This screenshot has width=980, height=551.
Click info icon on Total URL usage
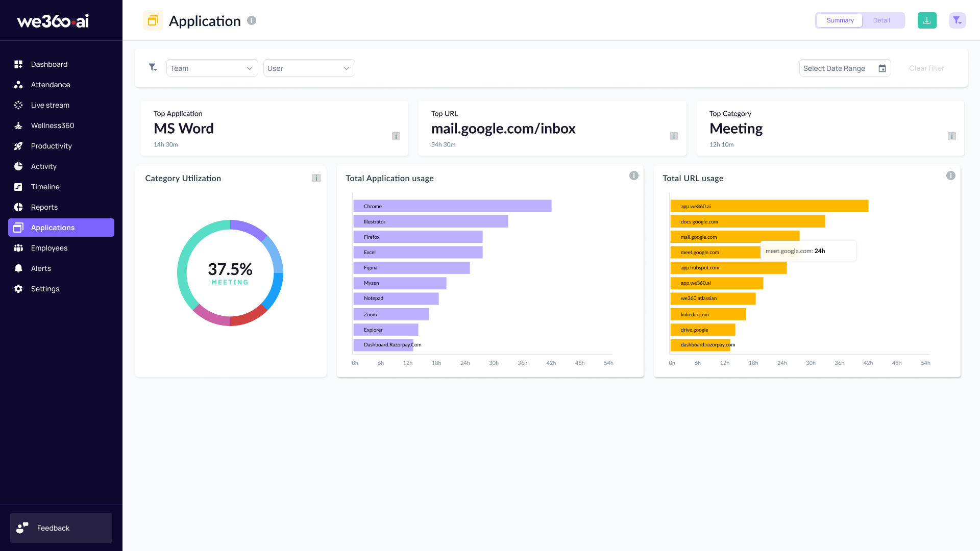point(951,176)
